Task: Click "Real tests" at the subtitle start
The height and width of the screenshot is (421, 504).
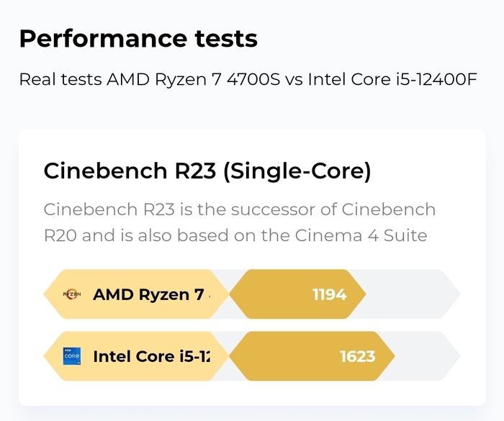Action: (x=60, y=78)
